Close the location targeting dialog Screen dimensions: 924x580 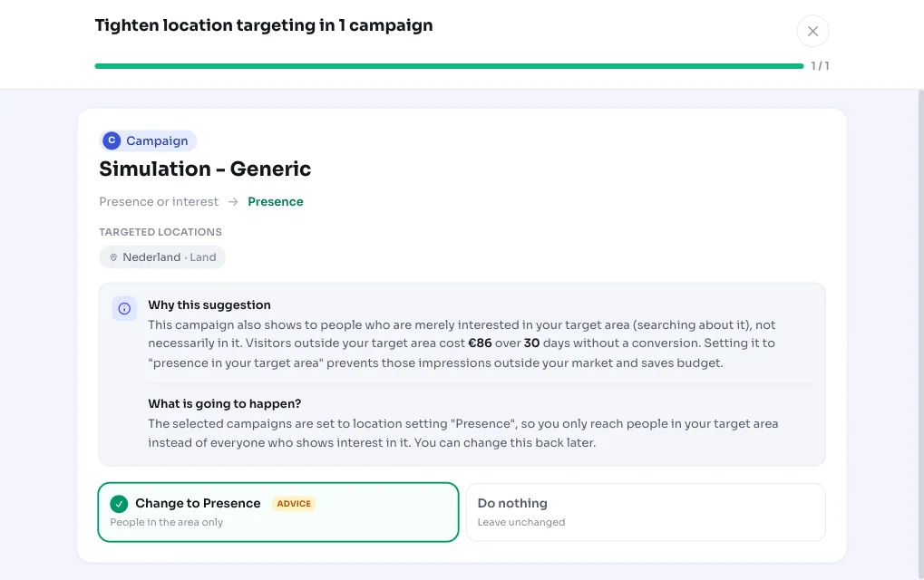[812, 31]
